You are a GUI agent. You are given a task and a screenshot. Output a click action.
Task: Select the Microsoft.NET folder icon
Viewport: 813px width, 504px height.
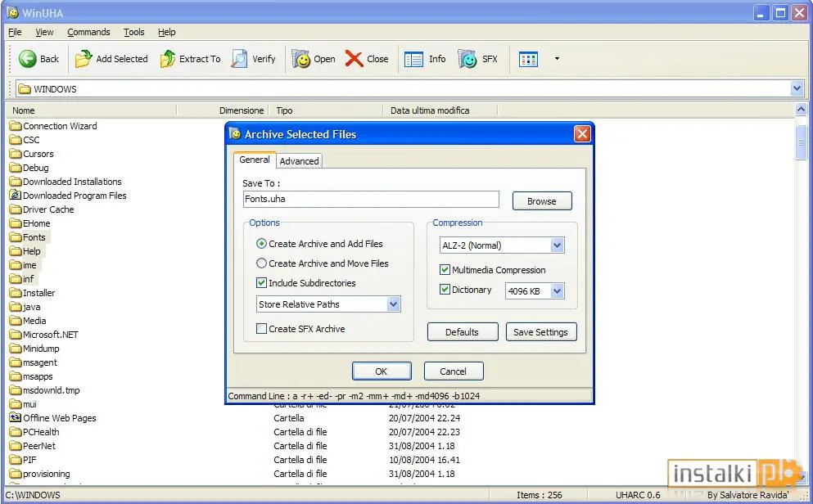(x=16, y=335)
